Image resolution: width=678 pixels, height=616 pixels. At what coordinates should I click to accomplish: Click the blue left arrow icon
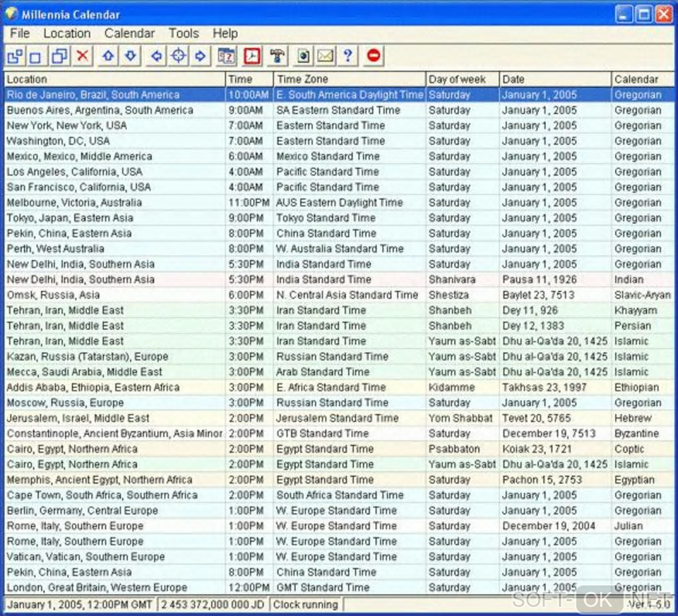[156, 56]
